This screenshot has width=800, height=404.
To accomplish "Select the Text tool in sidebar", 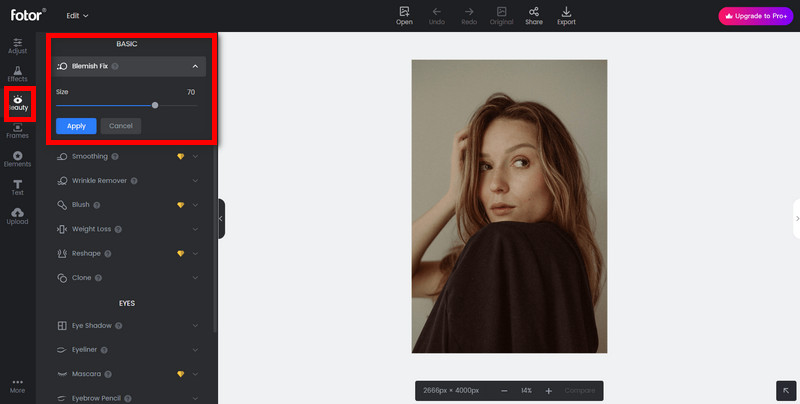I will pyautogui.click(x=17, y=187).
